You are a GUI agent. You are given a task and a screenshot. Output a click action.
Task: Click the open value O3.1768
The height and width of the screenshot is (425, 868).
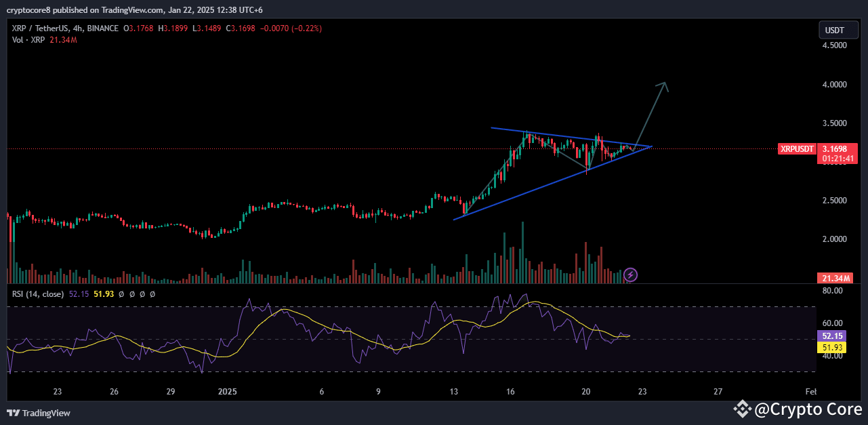click(x=138, y=28)
